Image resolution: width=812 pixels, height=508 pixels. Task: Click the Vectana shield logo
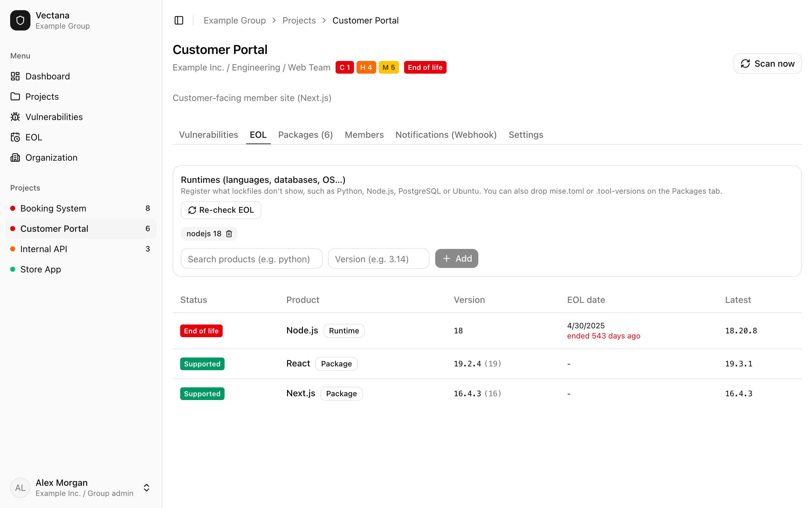click(20, 20)
